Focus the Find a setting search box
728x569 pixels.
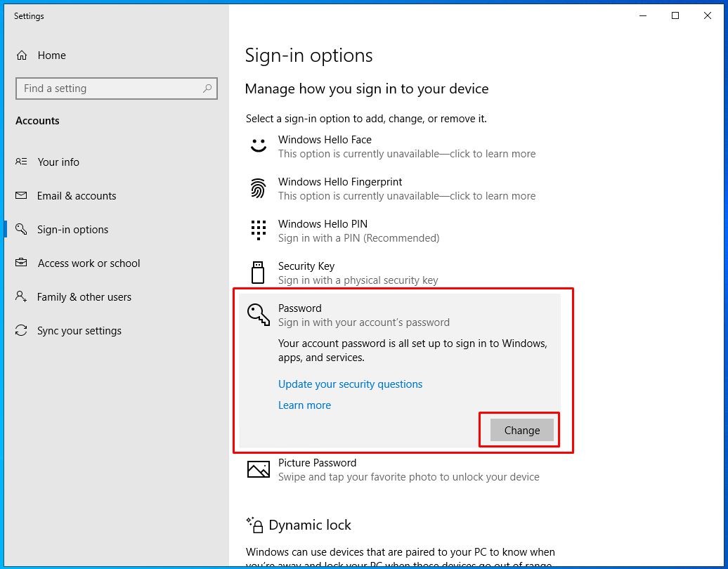click(x=117, y=89)
